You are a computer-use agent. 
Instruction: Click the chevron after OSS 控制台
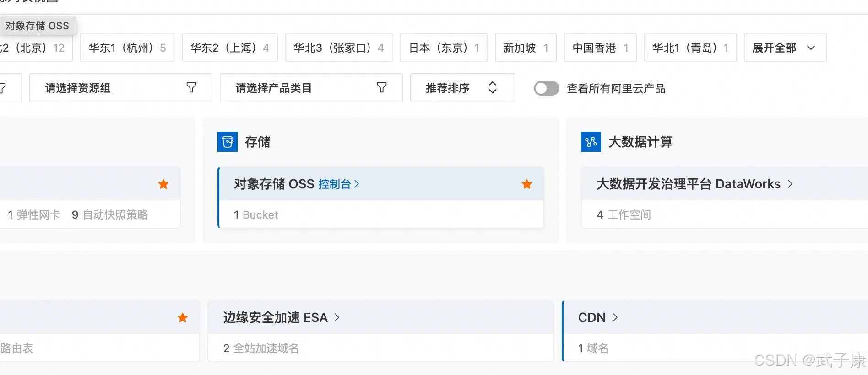coord(357,184)
